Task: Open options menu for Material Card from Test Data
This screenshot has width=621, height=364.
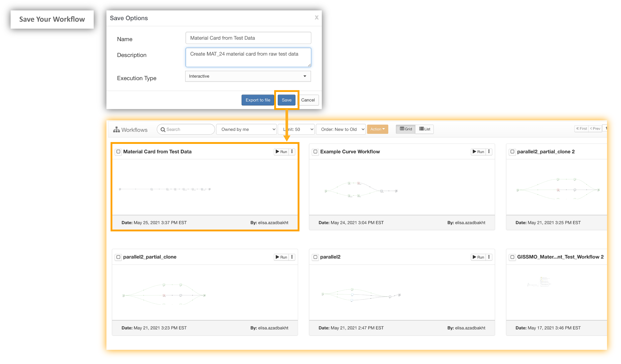Action: (x=292, y=152)
